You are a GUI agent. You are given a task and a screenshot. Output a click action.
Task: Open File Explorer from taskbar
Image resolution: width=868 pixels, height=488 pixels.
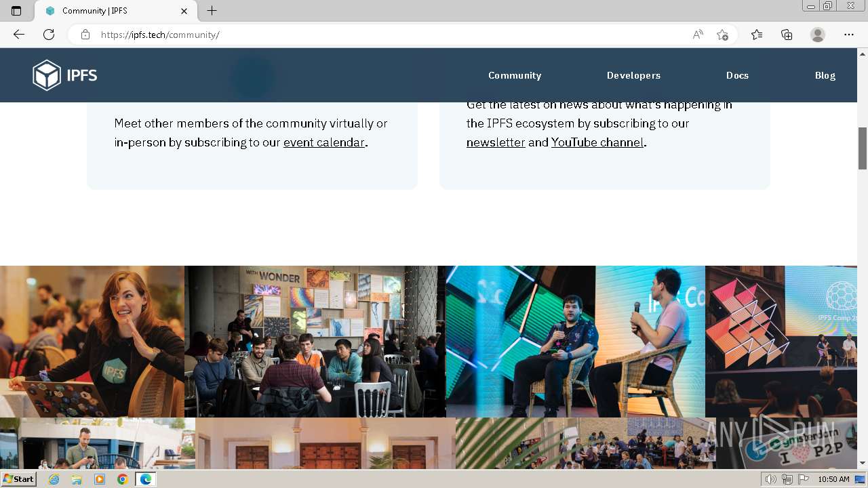point(77,479)
